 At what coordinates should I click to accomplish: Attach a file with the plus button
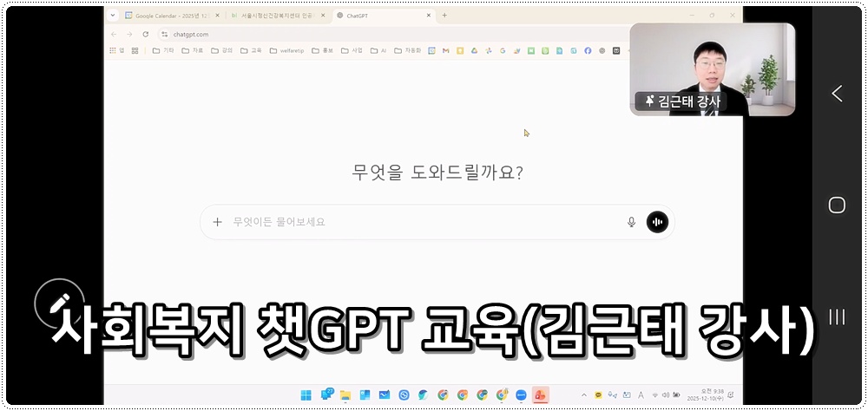[218, 222]
